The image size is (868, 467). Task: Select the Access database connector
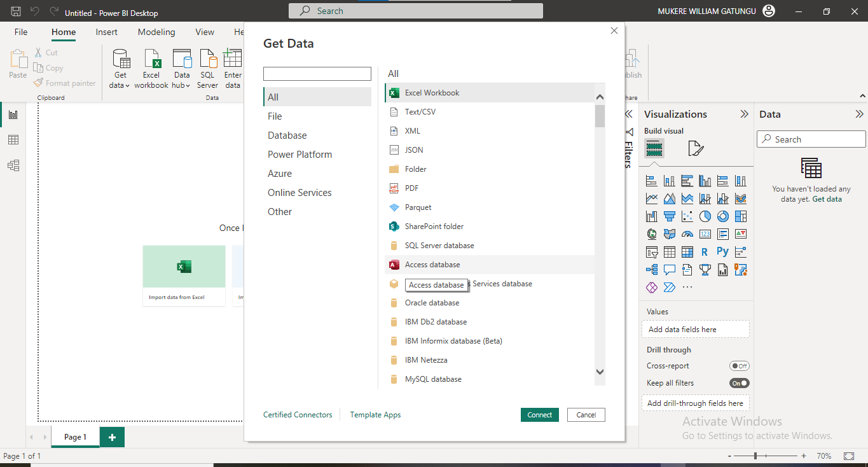490,265
